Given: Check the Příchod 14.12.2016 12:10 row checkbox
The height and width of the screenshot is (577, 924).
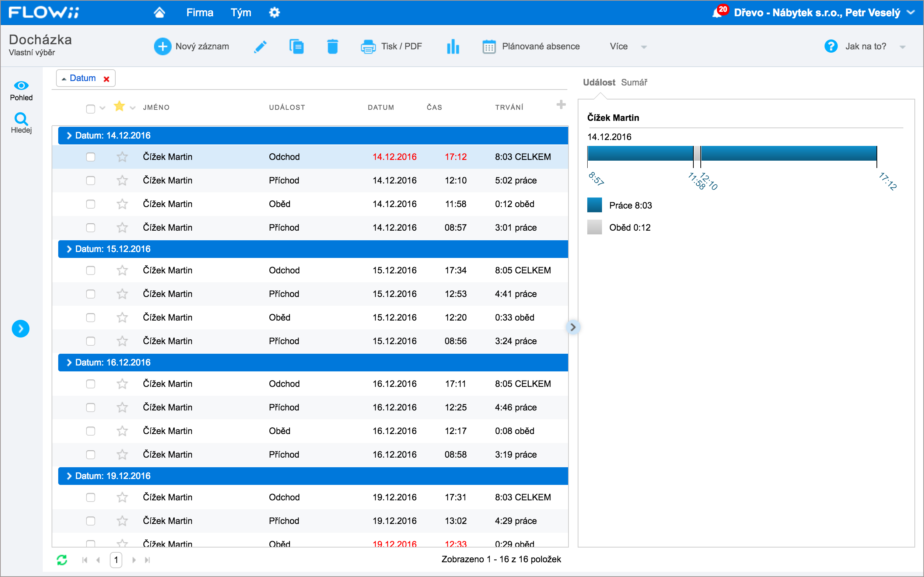Looking at the screenshot, I should pyautogui.click(x=90, y=181).
